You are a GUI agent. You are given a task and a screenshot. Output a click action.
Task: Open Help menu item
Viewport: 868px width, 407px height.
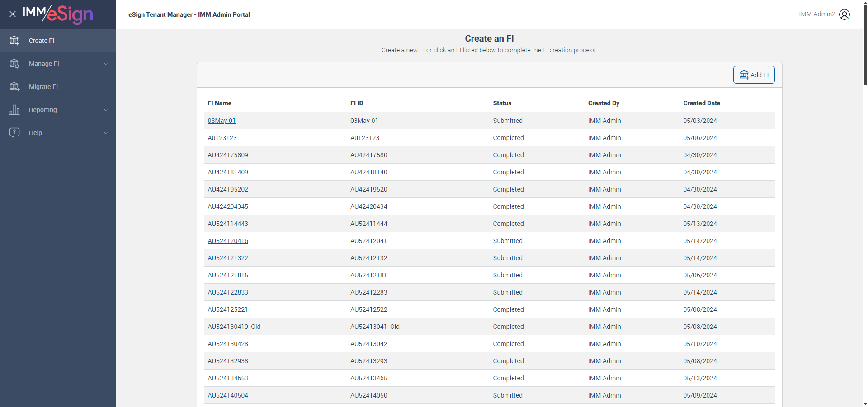point(58,133)
